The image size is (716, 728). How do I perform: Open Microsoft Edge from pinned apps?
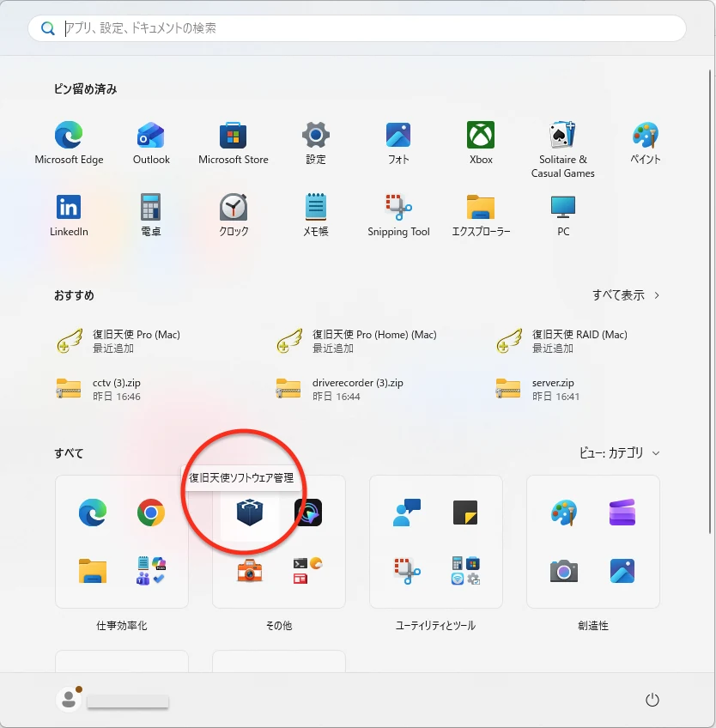69,143
